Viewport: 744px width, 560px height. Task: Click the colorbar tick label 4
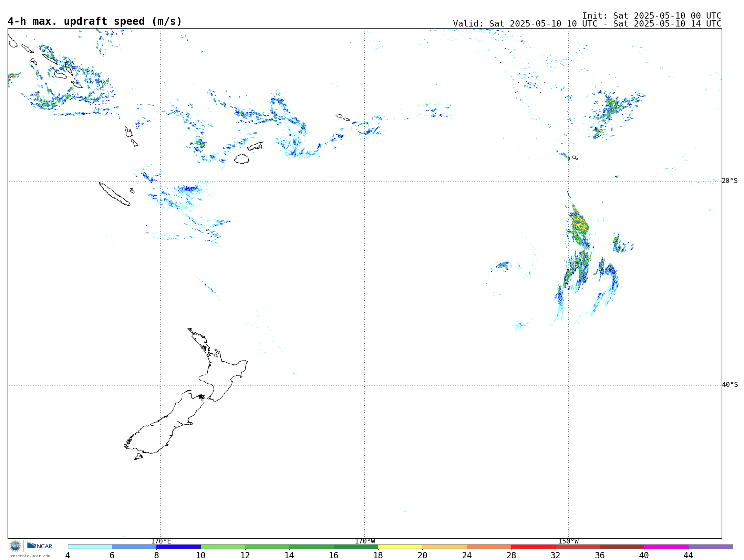(x=68, y=555)
